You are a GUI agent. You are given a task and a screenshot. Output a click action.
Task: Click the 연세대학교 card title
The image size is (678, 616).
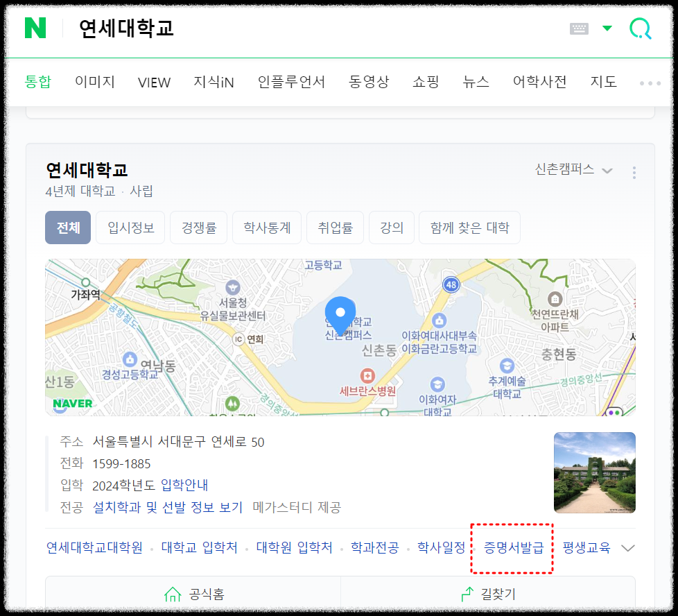87,170
